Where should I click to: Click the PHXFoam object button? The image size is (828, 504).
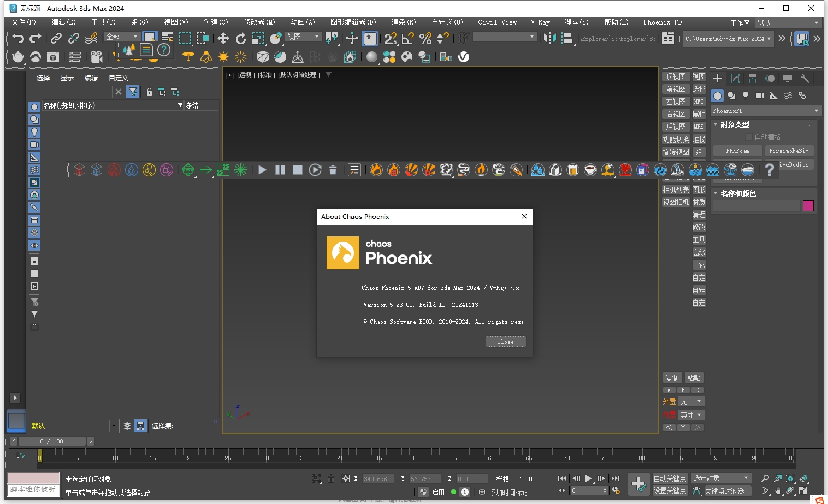point(737,151)
